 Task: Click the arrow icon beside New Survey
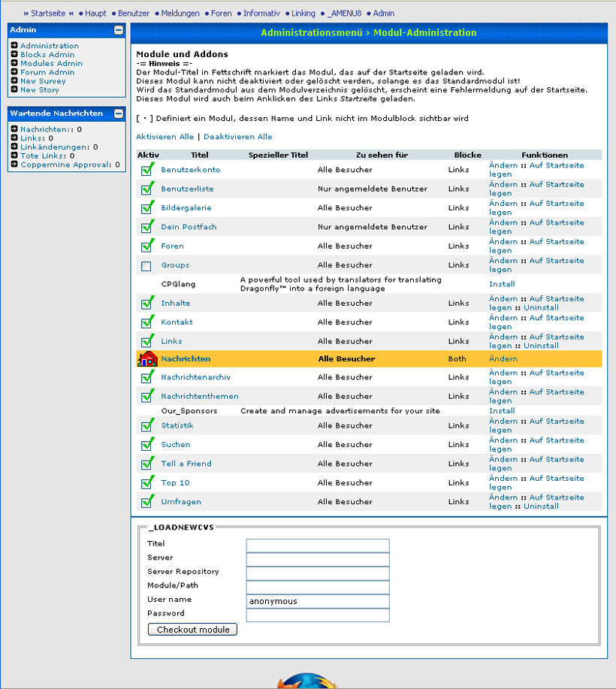click(14, 80)
